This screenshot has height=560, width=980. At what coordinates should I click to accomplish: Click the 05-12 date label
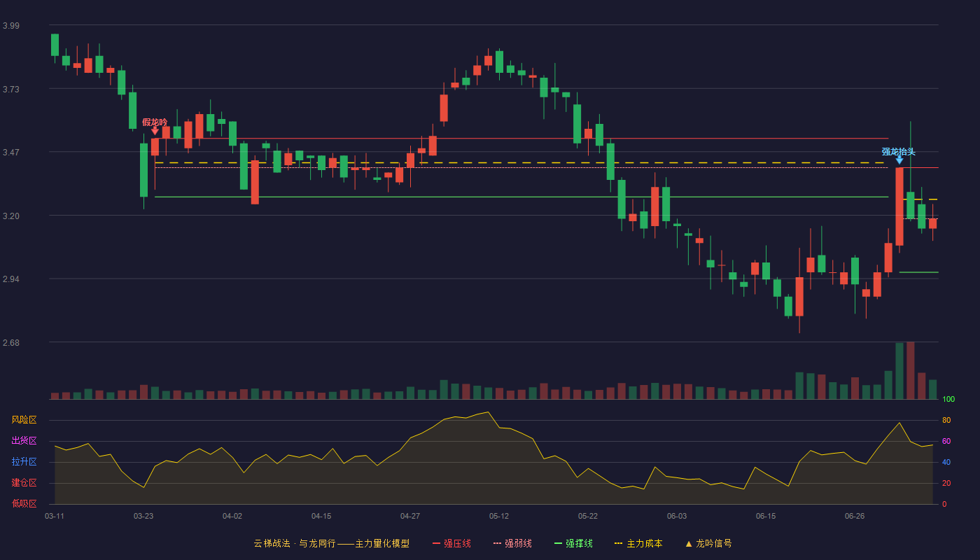[499, 516]
